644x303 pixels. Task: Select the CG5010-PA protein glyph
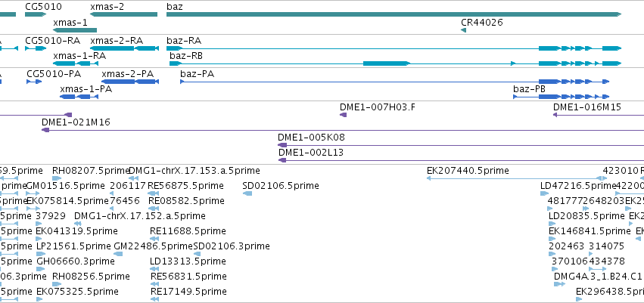(34, 82)
